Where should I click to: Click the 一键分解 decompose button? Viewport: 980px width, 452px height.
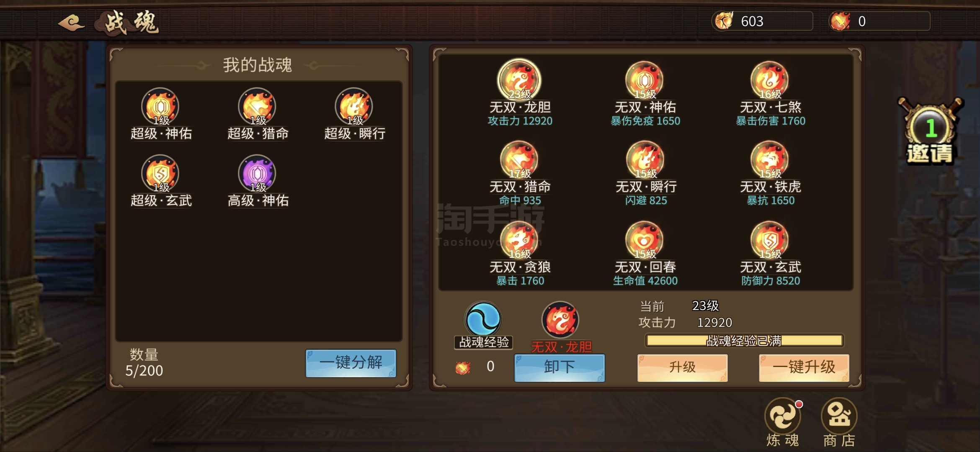point(351,363)
